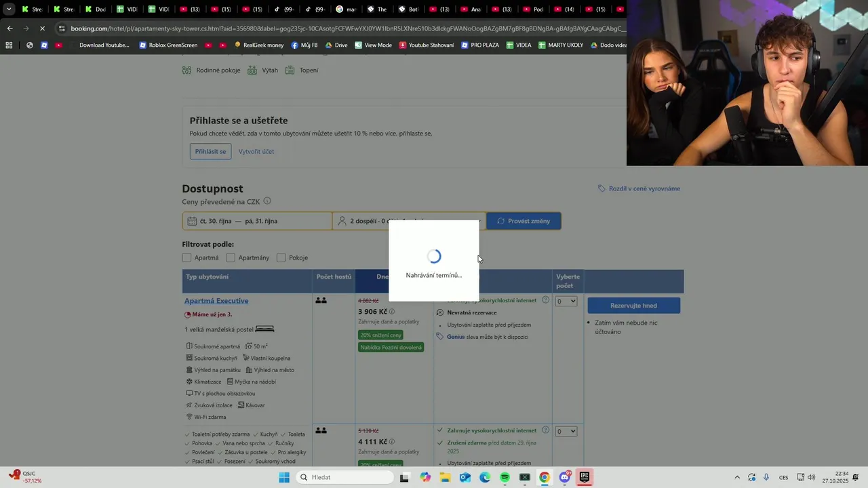Viewport: 868px width, 488px height.
Task: Switch to Chrome on the taskbar
Action: pyautogui.click(x=545, y=477)
